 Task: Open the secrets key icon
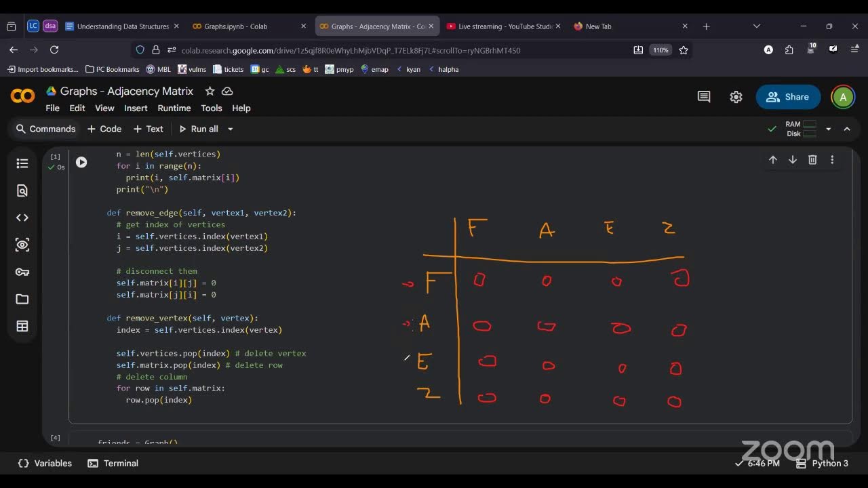22,272
